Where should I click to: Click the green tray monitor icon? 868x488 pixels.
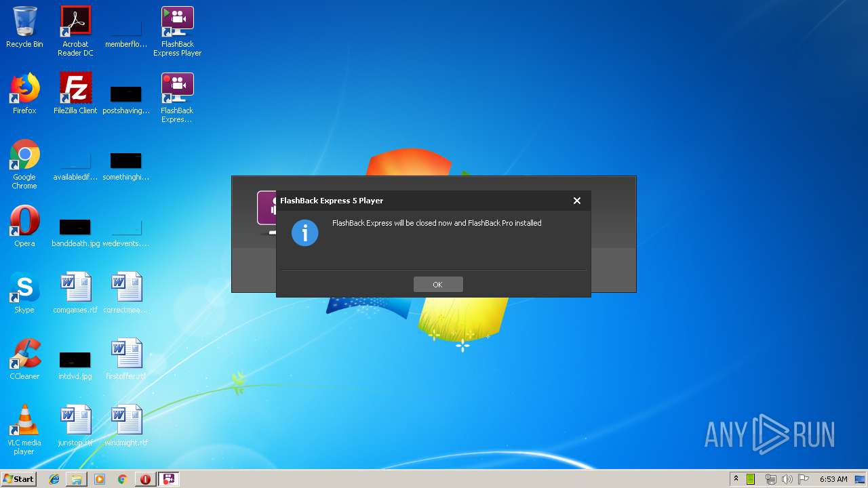click(751, 479)
